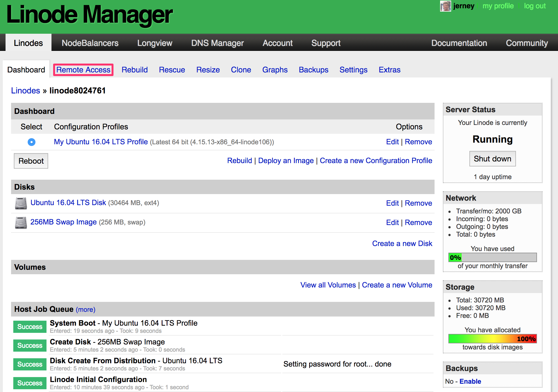This screenshot has width=558, height=392.
Task: Remove the 256MB Swap Image disk
Action: pyautogui.click(x=418, y=223)
